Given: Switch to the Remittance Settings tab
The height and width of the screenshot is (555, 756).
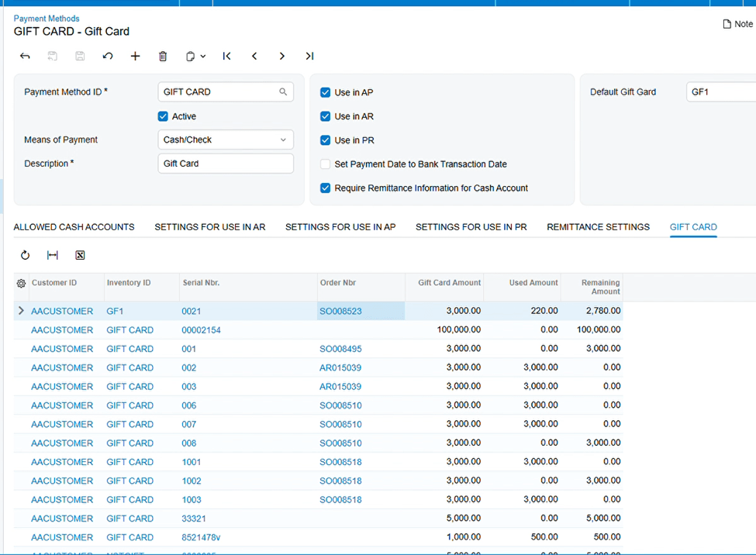Looking at the screenshot, I should (598, 227).
